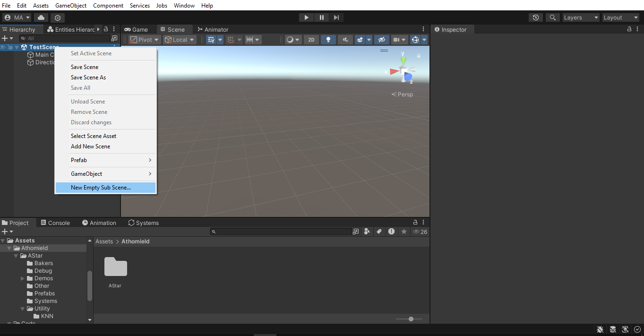Select Save Scene As in context menu
This screenshot has height=336, width=644.
pos(88,78)
